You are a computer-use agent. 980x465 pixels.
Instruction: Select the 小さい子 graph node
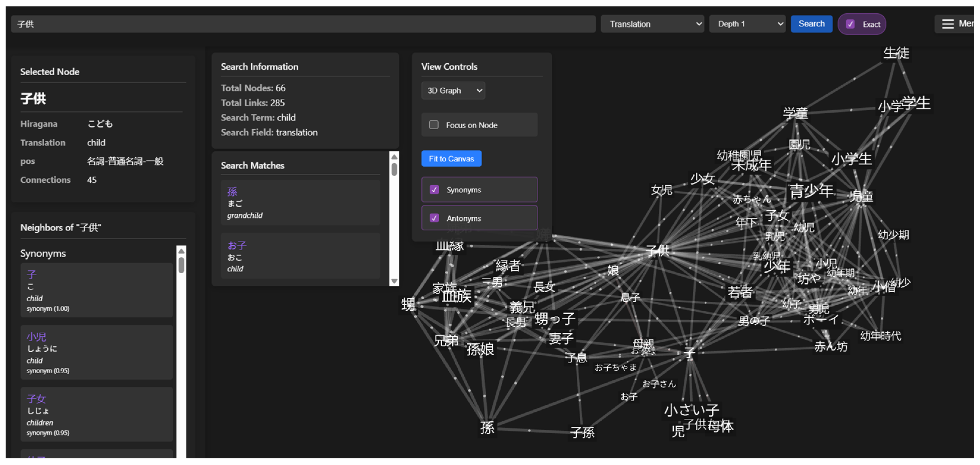(x=691, y=410)
